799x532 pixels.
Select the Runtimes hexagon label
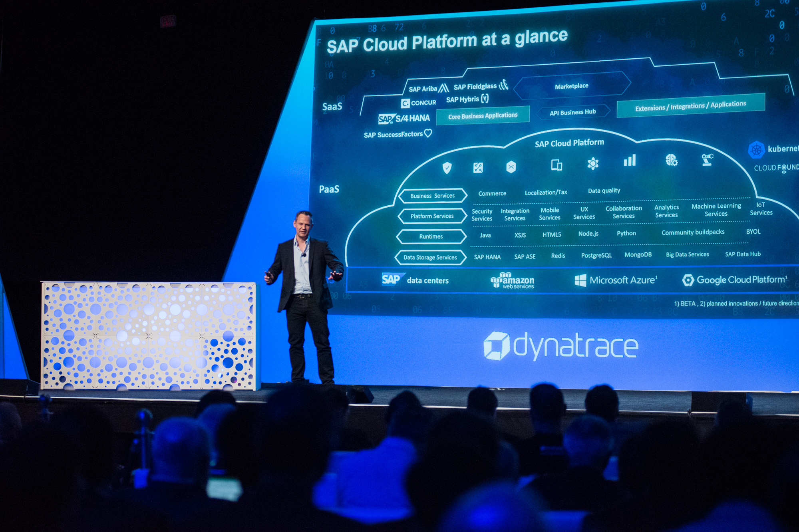click(x=431, y=236)
